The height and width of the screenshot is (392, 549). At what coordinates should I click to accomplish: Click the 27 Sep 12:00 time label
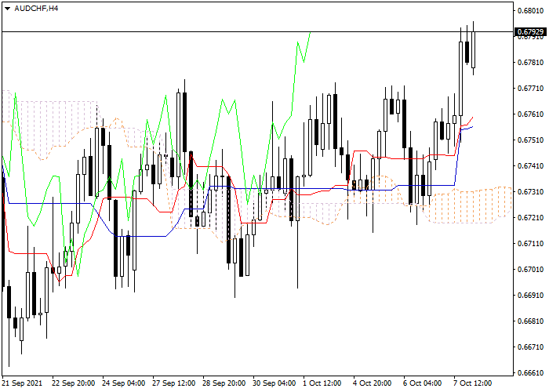pyautogui.click(x=174, y=383)
